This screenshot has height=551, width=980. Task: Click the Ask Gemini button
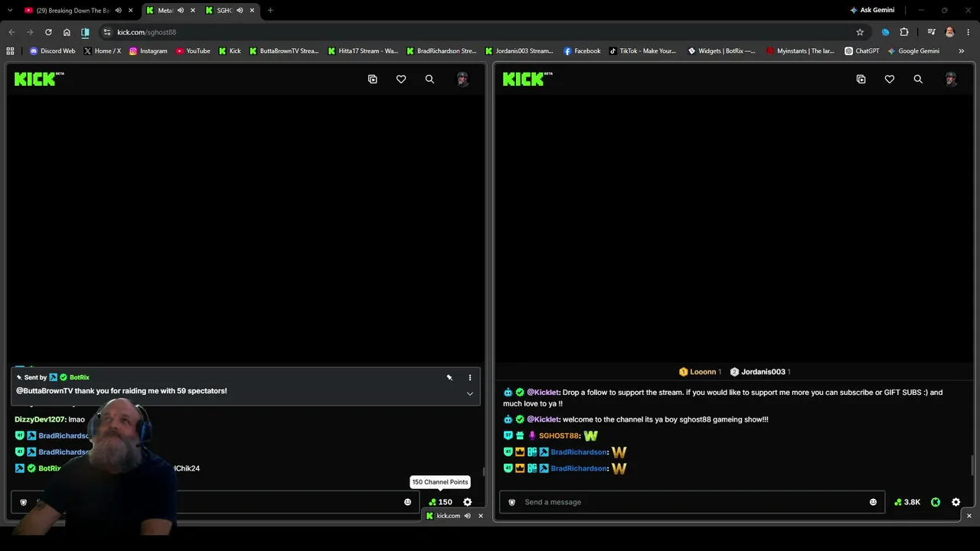(x=872, y=11)
